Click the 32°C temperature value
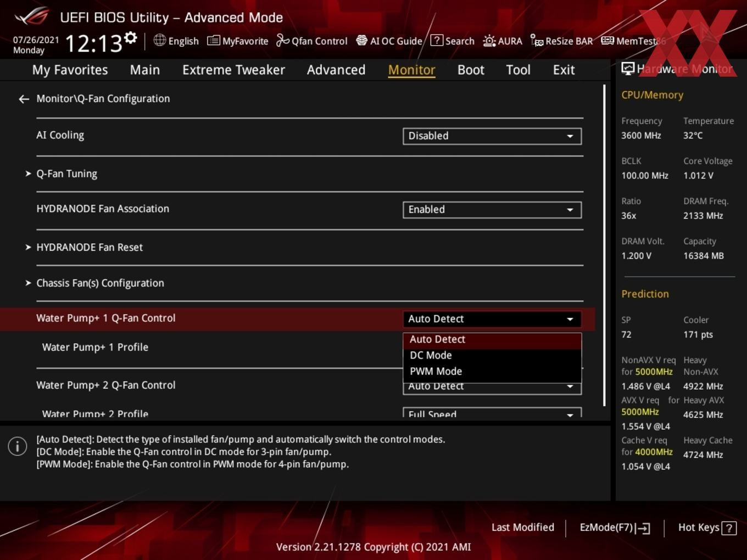This screenshot has height=560, width=747. [x=693, y=136]
